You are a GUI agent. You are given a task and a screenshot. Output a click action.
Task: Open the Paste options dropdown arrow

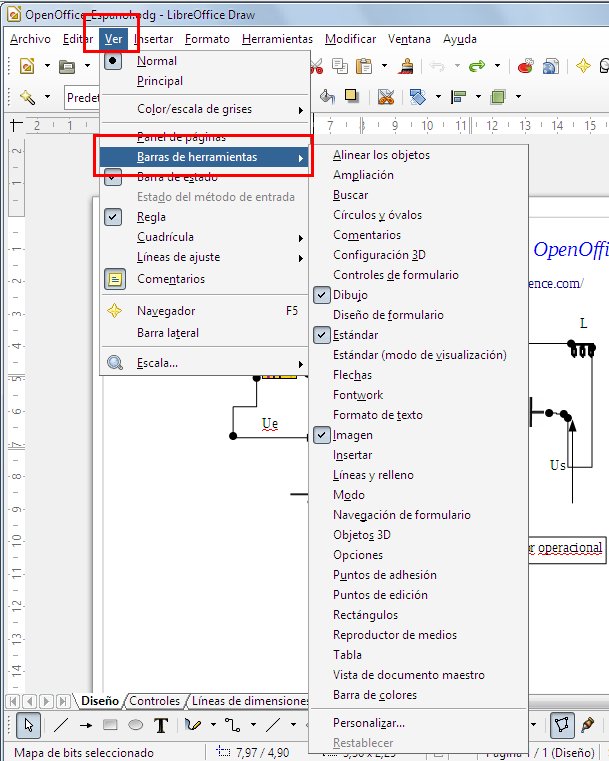point(384,66)
